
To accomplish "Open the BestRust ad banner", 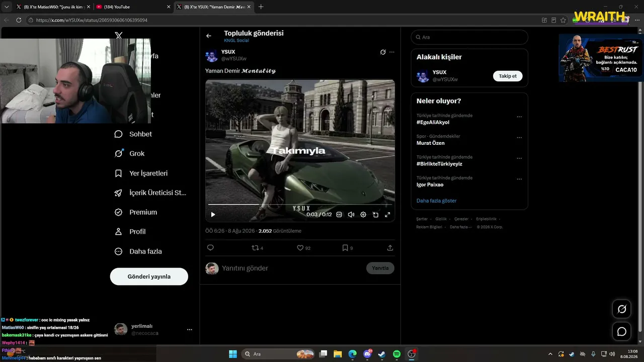I will (601, 57).
